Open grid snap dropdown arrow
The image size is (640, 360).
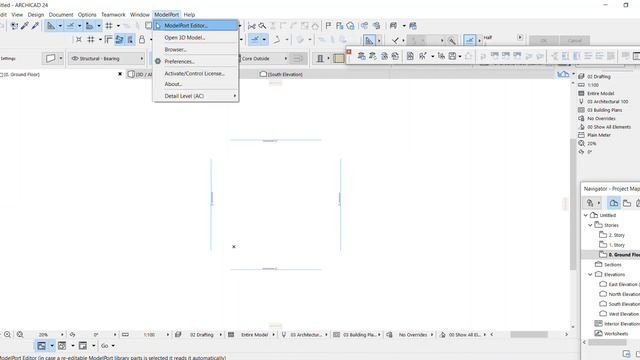[x=118, y=26]
